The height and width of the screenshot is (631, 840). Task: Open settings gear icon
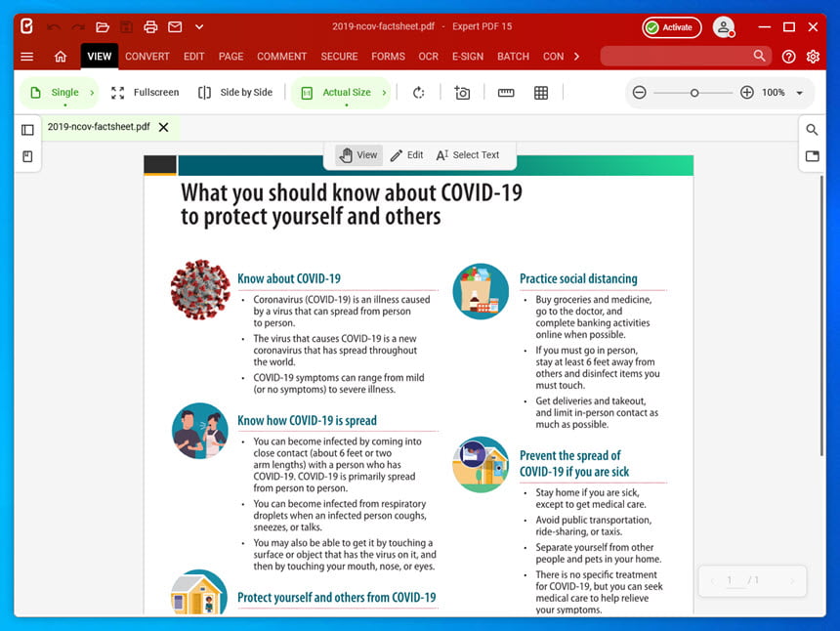[x=813, y=57]
